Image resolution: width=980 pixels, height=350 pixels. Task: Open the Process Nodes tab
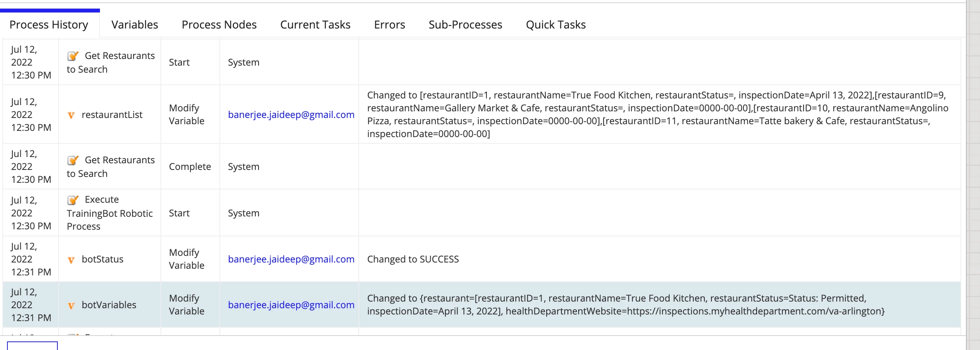click(219, 25)
